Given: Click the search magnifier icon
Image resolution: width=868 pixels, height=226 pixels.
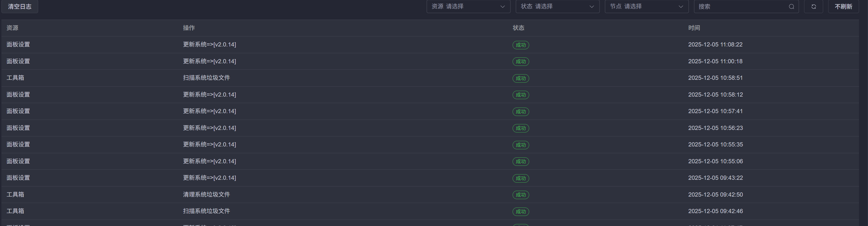Looking at the screenshot, I should point(791,7).
